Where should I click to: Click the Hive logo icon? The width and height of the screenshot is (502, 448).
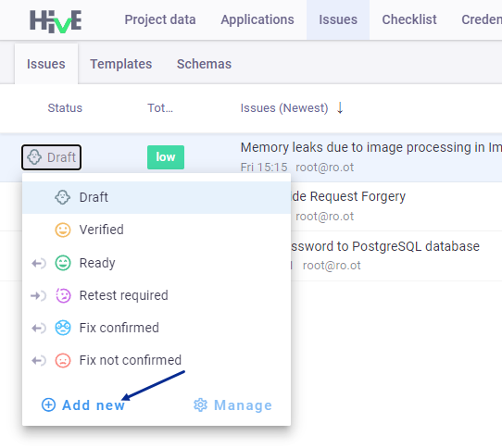click(x=56, y=21)
